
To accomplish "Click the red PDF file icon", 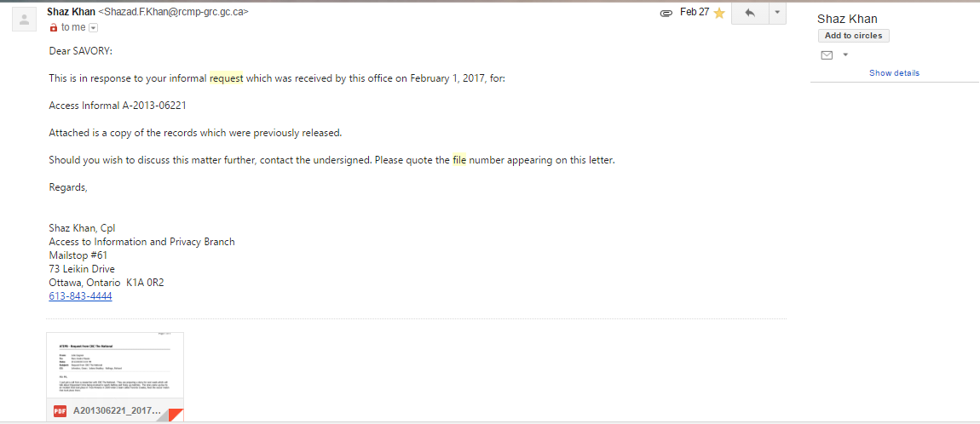I will coord(61,410).
